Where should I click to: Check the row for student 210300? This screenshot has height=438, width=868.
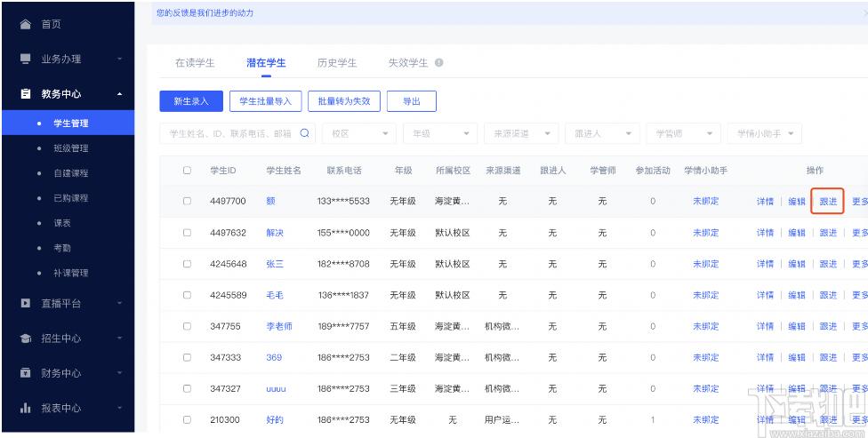187,419
